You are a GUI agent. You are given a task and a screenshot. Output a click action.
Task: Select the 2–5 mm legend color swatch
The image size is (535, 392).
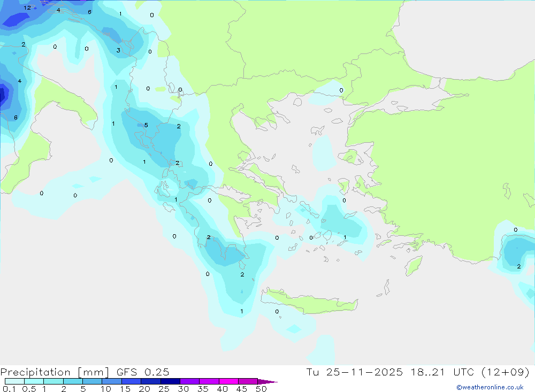73,381
